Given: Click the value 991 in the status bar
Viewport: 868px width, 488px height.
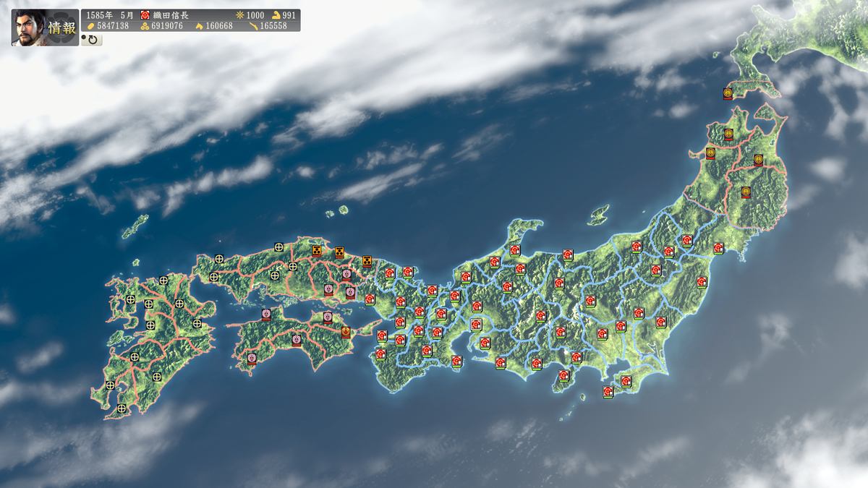Looking at the screenshot, I should 289,15.
